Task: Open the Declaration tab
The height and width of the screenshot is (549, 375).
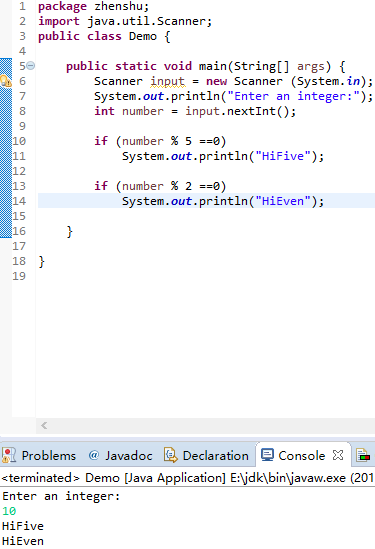Action: [206, 456]
